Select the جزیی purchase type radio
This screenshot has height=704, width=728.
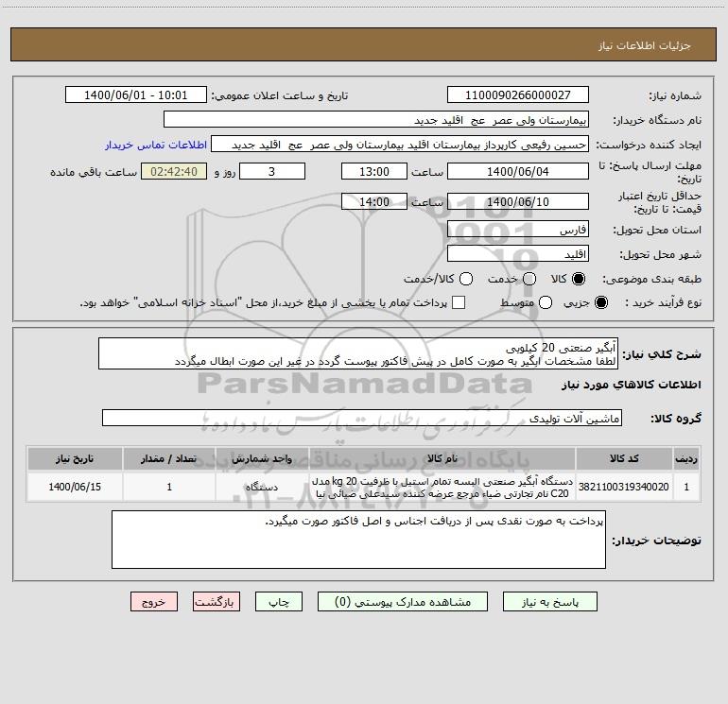[x=600, y=302]
